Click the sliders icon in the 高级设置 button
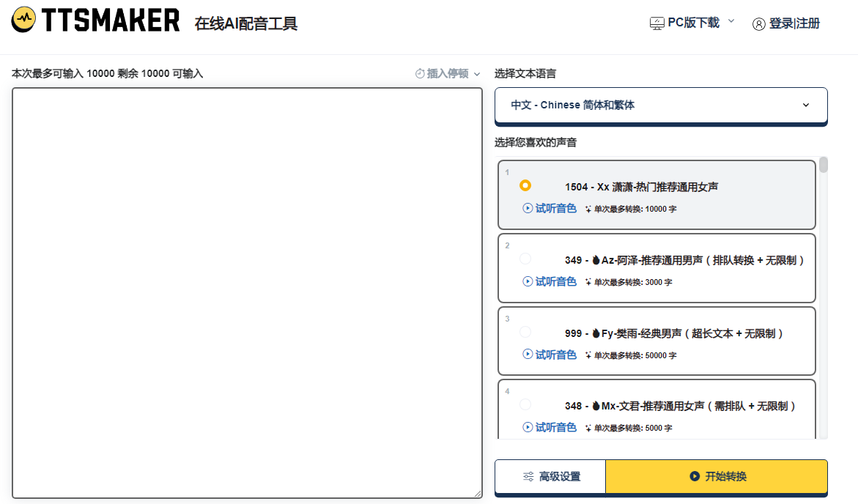This screenshot has width=858, height=504. [526, 475]
